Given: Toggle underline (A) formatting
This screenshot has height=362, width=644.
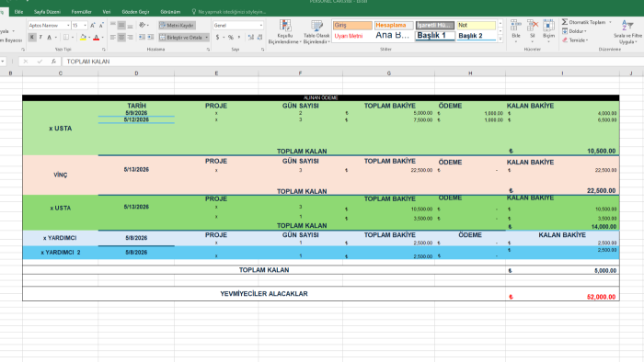Looking at the screenshot, I should click(49, 38).
